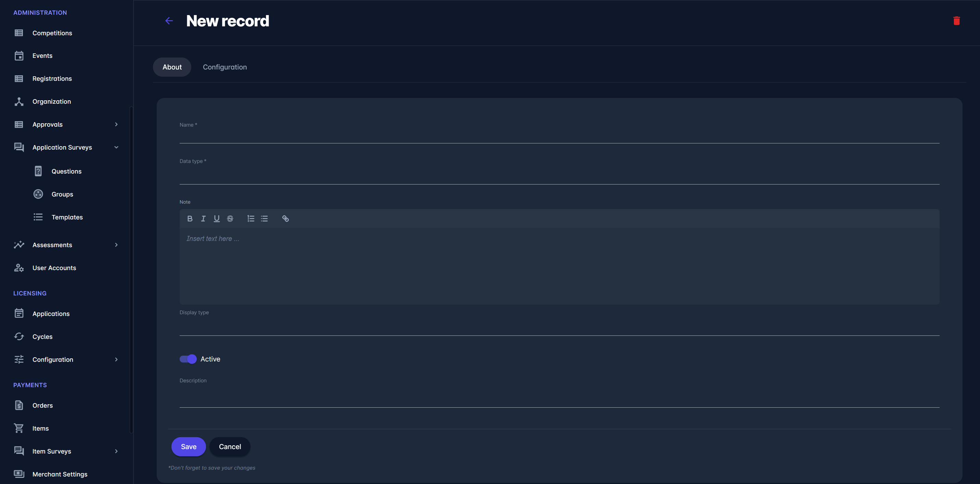Insert a numbered list in Note

[251, 219]
